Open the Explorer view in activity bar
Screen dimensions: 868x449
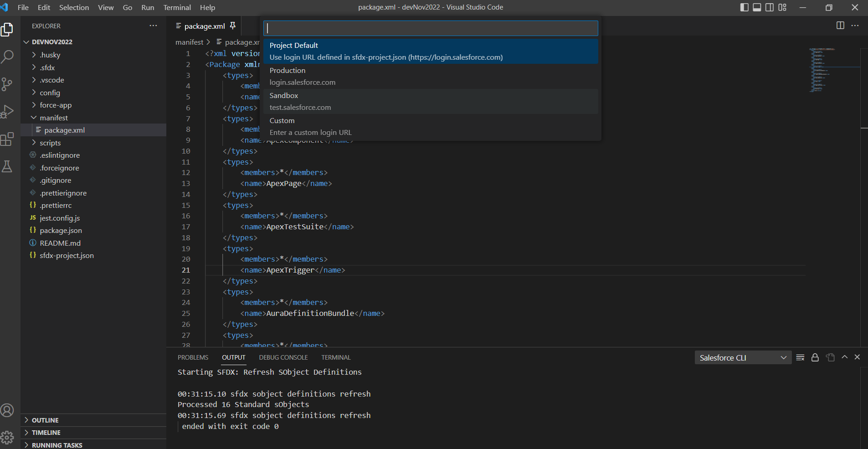(x=7, y=29)
